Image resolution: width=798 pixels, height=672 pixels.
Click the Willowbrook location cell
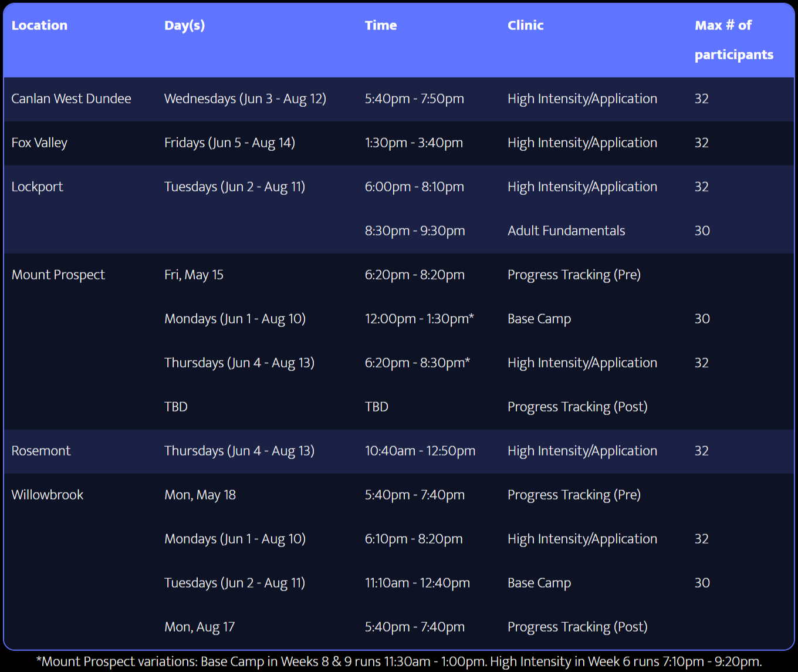pos(47,495)
